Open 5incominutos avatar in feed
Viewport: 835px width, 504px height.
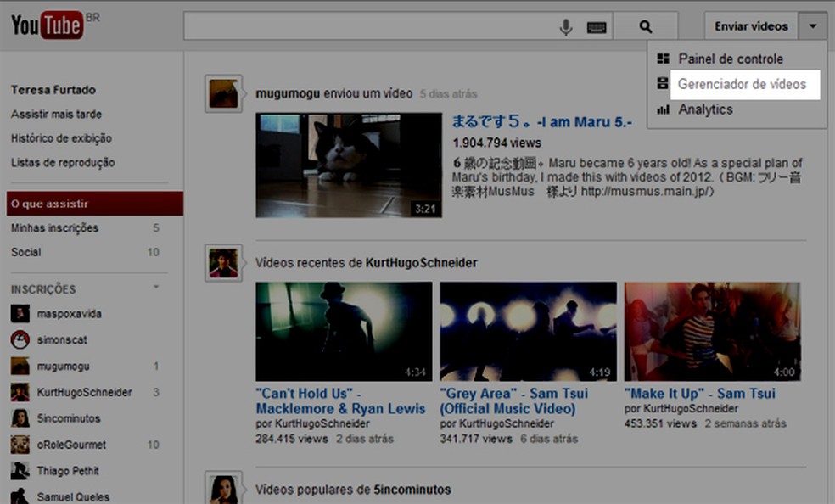[224, 488]
